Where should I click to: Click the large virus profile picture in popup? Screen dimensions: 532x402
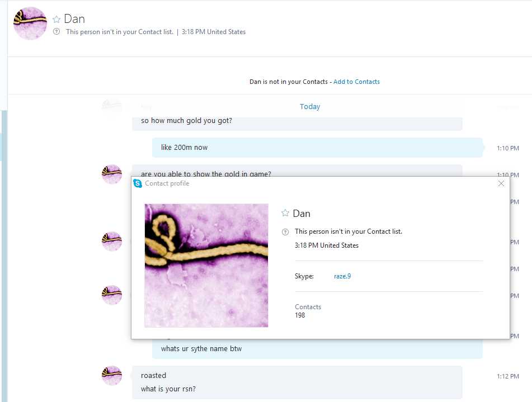tap(206, 265)
